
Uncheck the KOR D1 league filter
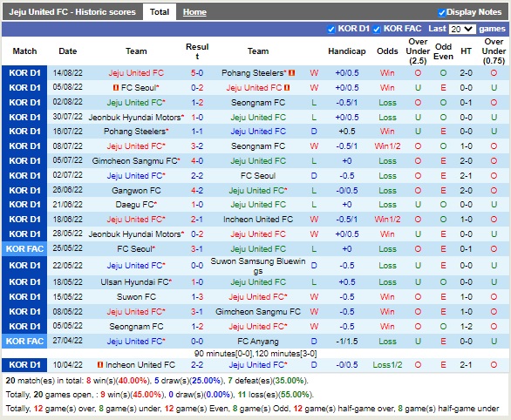(x=331, y=30)
